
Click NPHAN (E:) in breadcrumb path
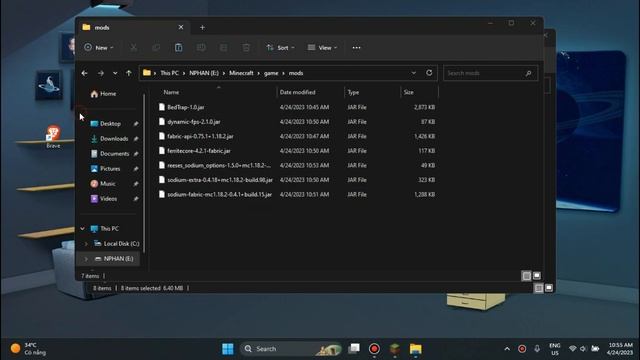tap(204, 73)
